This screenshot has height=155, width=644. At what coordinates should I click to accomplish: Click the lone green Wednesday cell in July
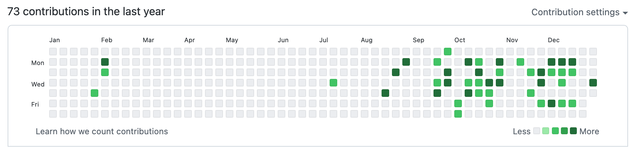[x=333, y=83]
